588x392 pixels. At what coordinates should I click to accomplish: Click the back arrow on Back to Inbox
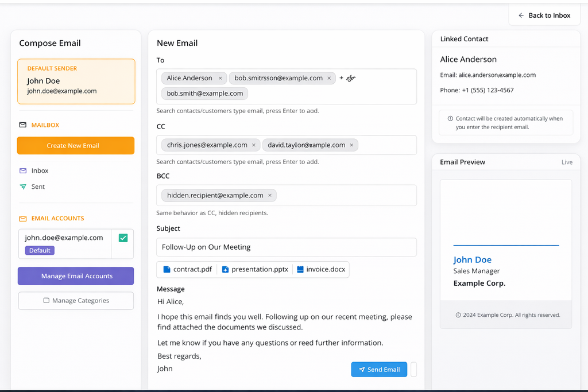520,15
